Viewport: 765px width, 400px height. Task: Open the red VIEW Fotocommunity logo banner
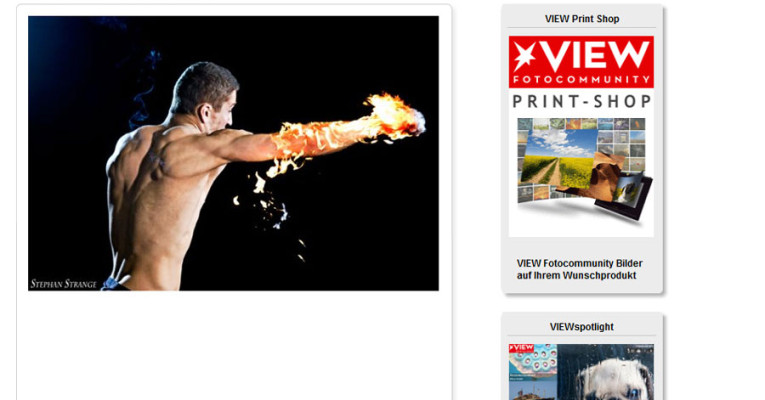(581, 62)
